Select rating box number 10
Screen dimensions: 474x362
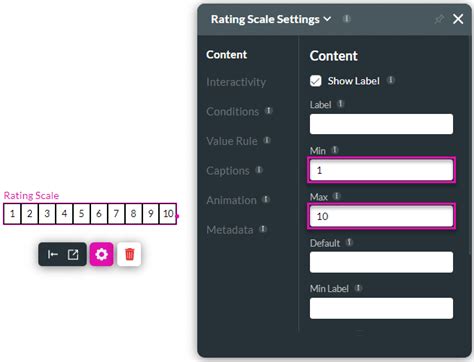point(168,213)
